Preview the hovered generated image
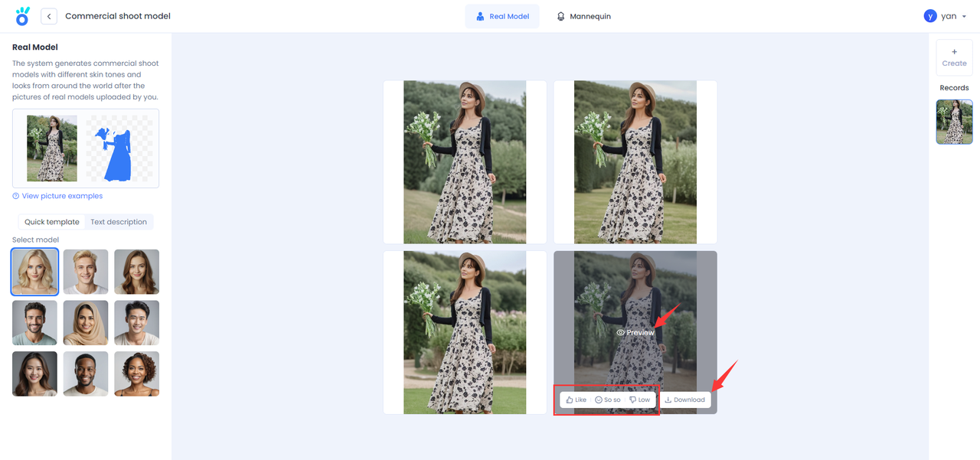Viewport: 980px width, 460px height. click(x=635, y=333)
